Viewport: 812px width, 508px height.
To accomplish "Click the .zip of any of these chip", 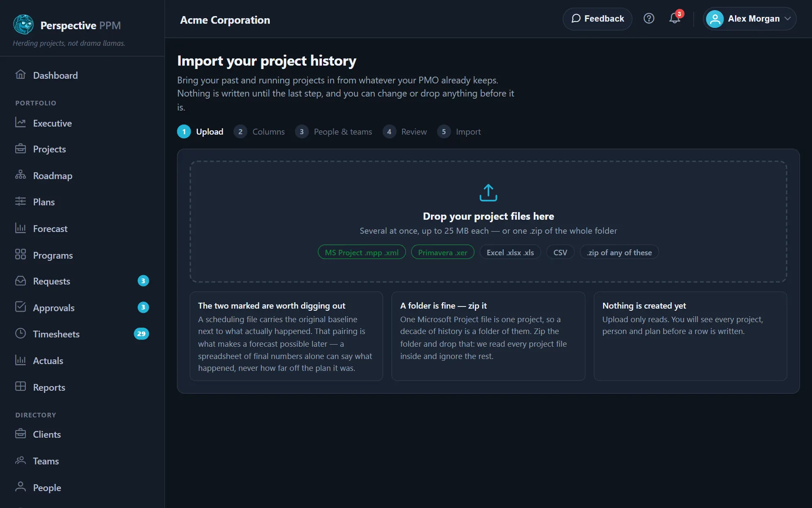I will [x=619, y=252].
